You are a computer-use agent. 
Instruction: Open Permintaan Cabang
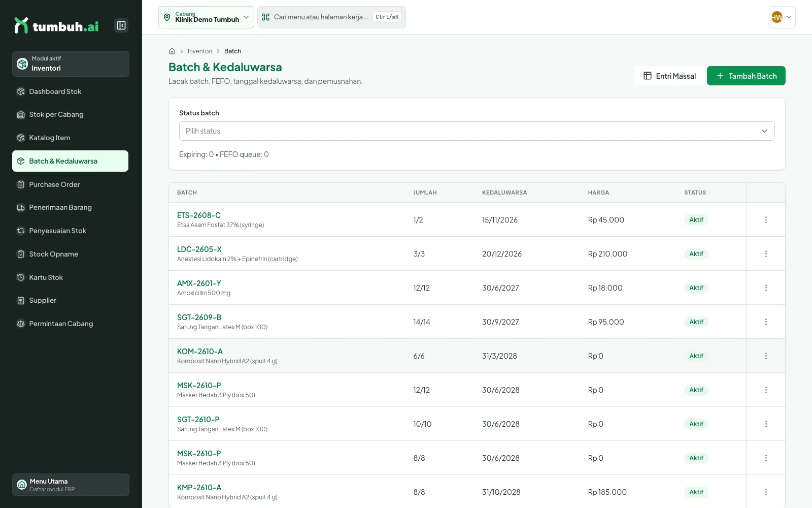tap(71, 324)
